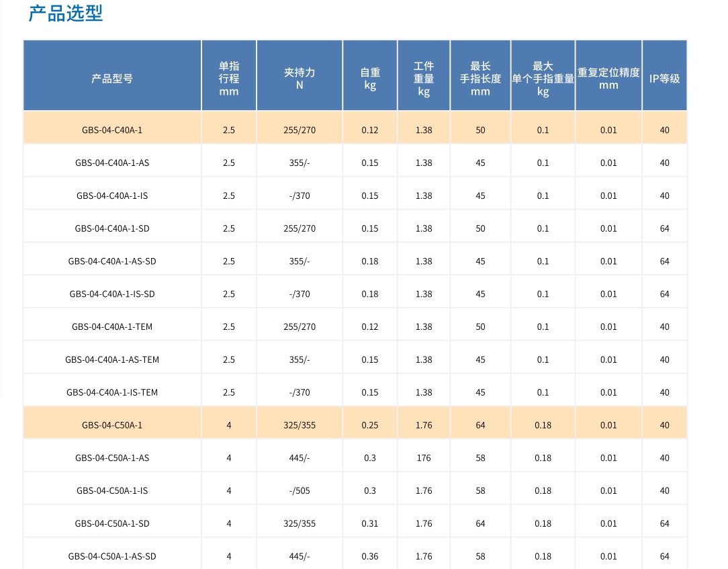
Task: Click the 176 workpiece weight value
Action: [x=424, y=458]
